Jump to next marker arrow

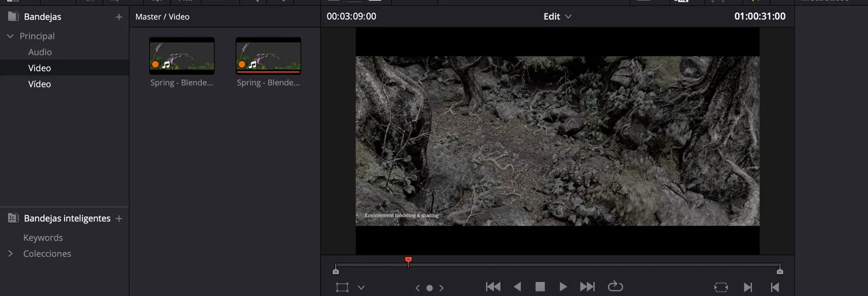click(x=442, y=288)
